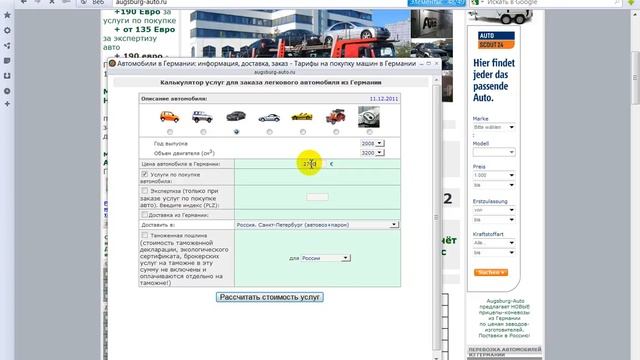Viewport: 640px width, 360px height.
Task: Click the 'Калькулятор услуг' heading
Action: click(271, 82)
